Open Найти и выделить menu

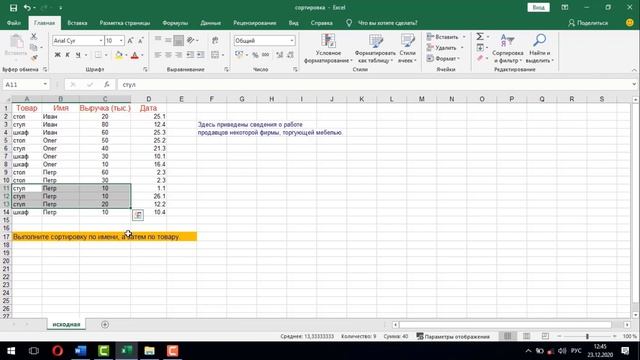pyautogui.click(x=539, y=49)
